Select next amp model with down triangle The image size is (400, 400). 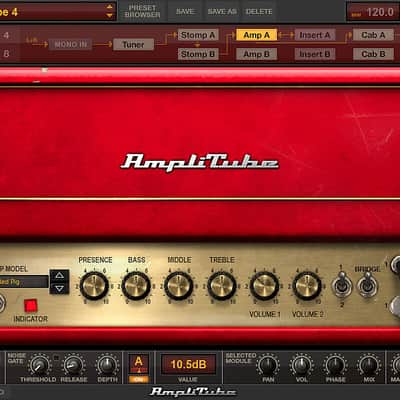point(59,288)
